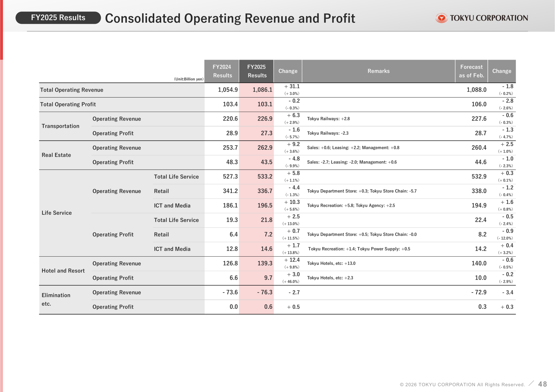Click Elimination forecast value - 72.9
555x392 pixels.
479,293
